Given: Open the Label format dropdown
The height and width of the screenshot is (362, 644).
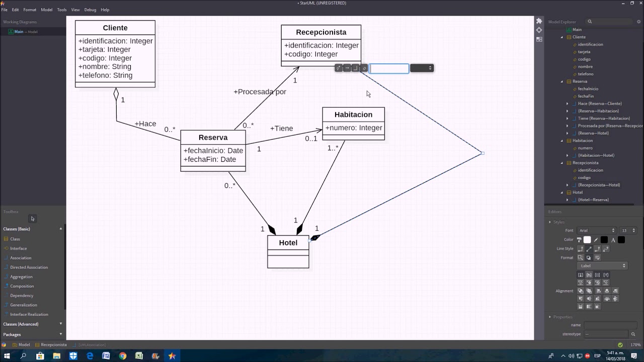Looking at the screenshot, I should pyautogui.click(x=602, y=266).
